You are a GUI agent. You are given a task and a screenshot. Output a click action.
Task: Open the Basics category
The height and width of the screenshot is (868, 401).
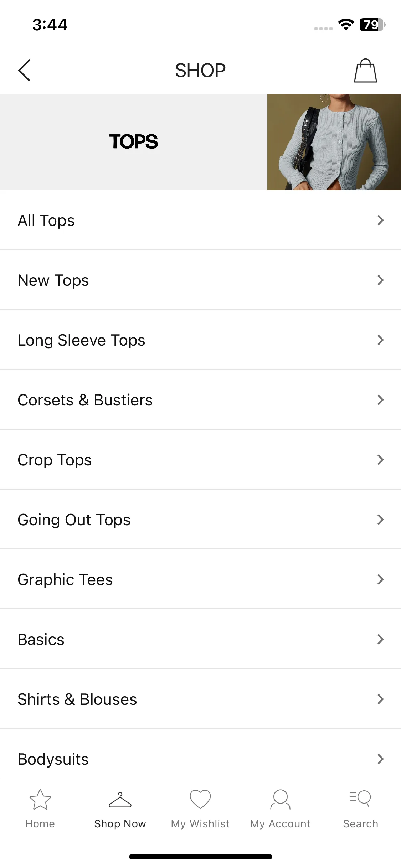(x=200, y=639)
